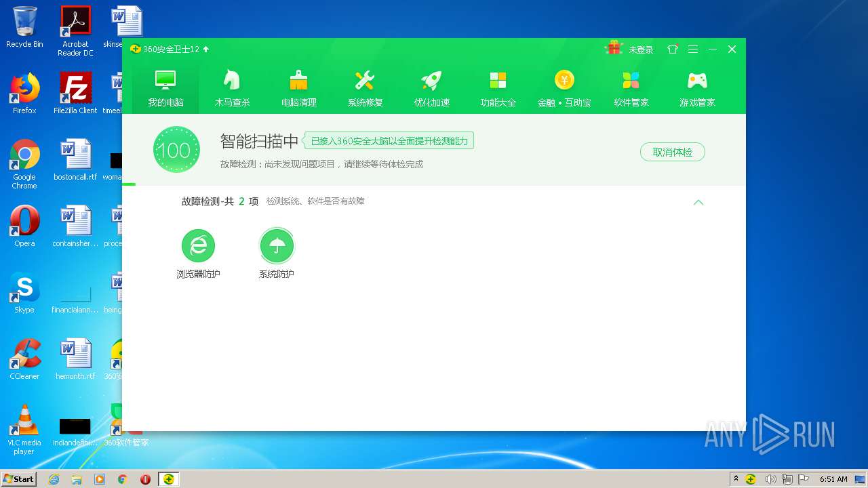Close the 360 window
This screenshot has width=868, height=488.
(732, 49)
